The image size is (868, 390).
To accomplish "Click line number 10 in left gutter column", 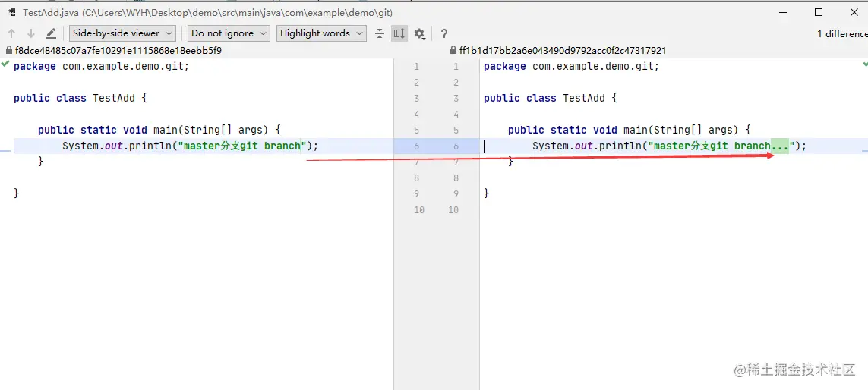I will 419,210.
